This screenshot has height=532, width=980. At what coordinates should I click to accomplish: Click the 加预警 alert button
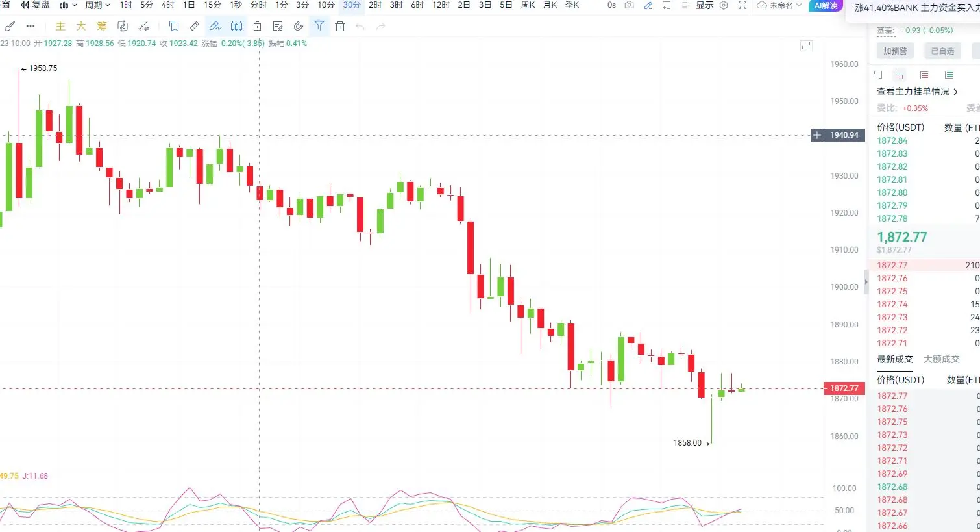pyautogui.click(x=896, y=51)
